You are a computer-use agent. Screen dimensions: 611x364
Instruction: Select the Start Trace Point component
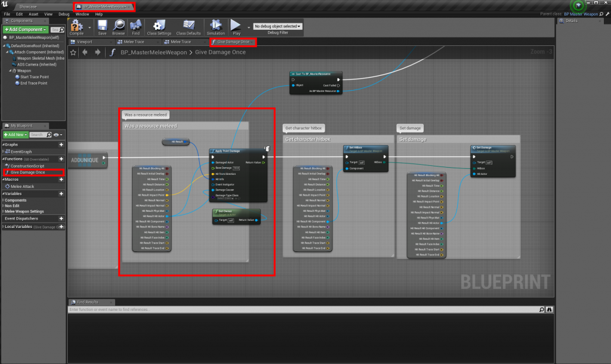pos(34,77)
